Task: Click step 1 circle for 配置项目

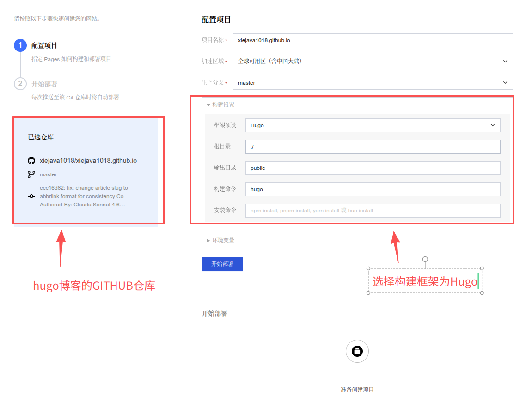Action: [x=20, y=45]
